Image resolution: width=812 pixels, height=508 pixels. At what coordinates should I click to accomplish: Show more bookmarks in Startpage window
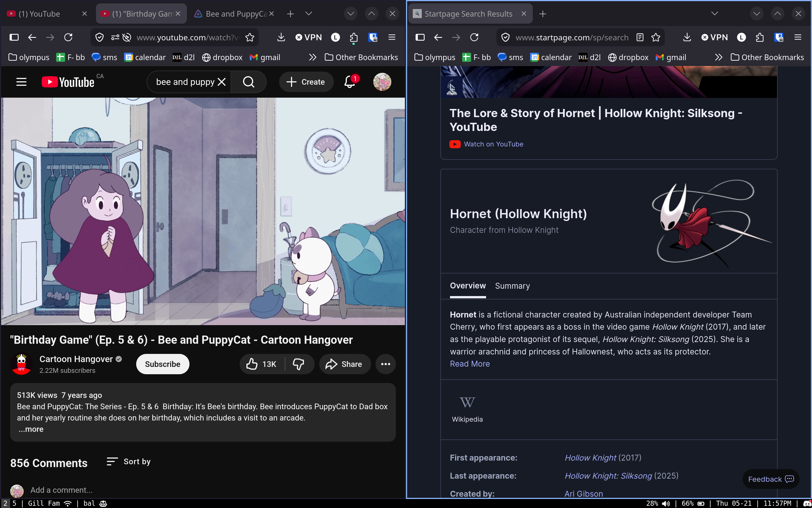click(x=719, y=58)
